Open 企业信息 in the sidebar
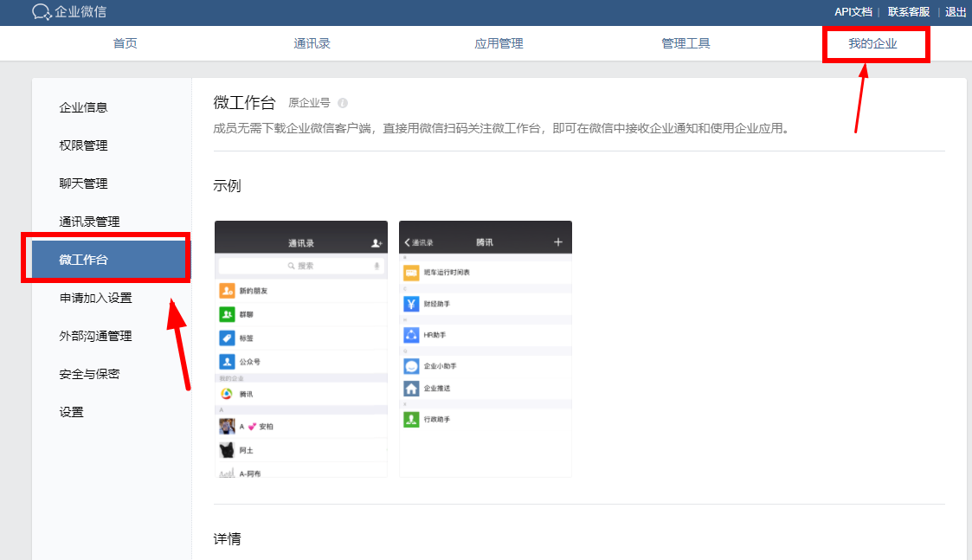This screenshot has width=972, height=560. pos(83,107)
